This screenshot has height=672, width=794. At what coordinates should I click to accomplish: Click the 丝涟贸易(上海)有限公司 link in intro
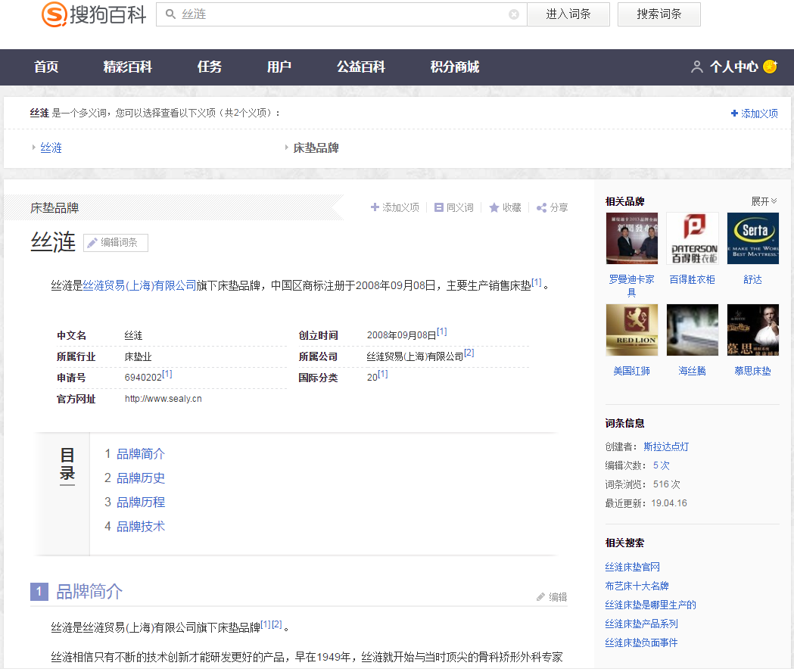(x=139, y=285)
